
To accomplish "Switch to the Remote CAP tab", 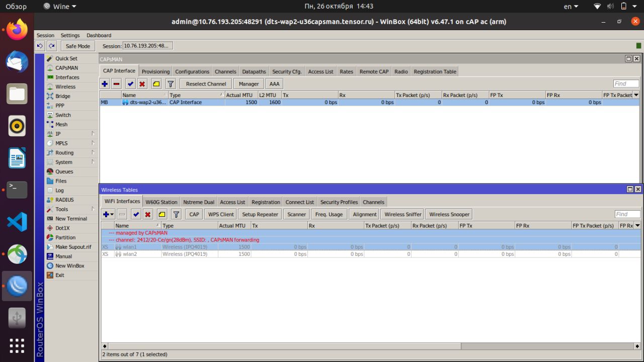I will [x=374, y=71].
